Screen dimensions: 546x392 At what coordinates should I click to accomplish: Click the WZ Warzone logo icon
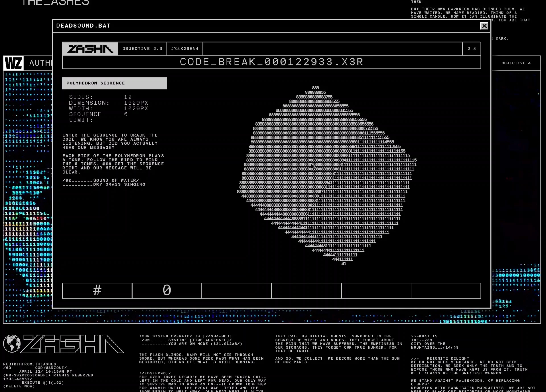coord(13,63)
